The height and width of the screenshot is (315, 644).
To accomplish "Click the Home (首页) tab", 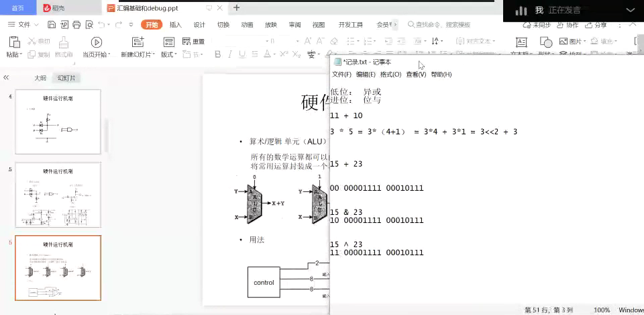I will point(17,8).
